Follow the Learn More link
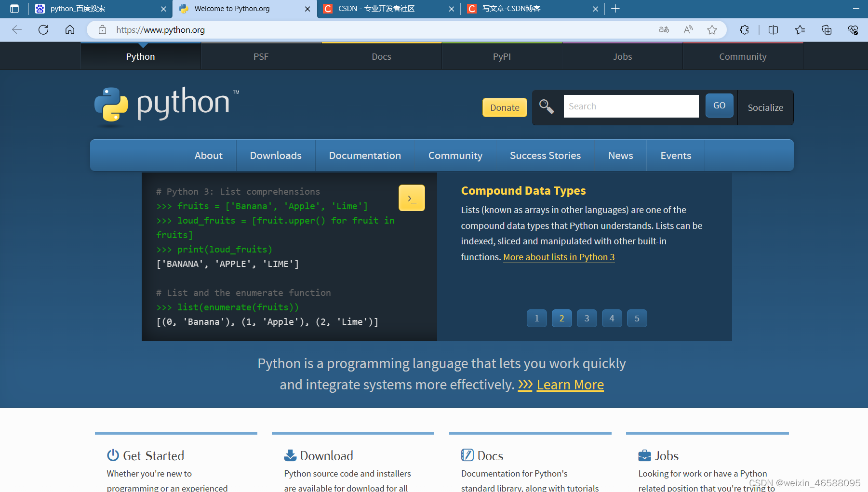The width and height of the screenshot is (868, 492). tap(570, 385)
